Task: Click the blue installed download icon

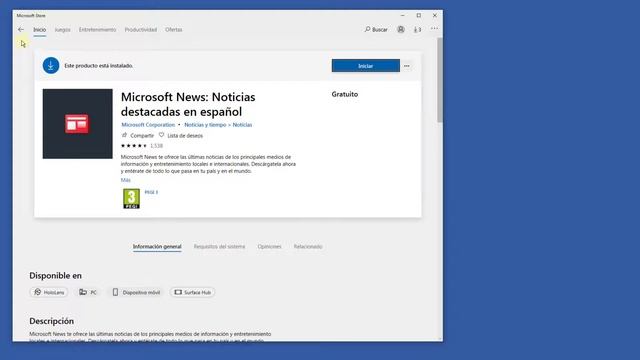Action: click(x=51, y=65)
